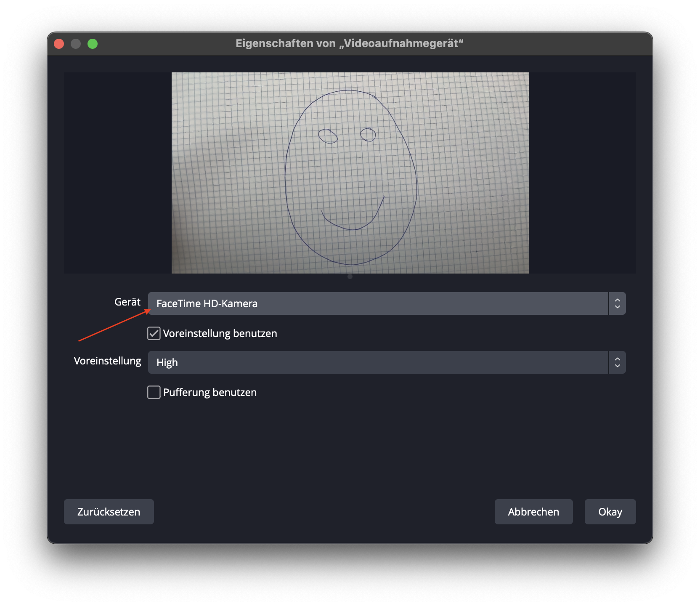The image size is (700, 606).
Task: Click the 'Voreinstellung benutzen' label text
Action: (x=220, y=334)
